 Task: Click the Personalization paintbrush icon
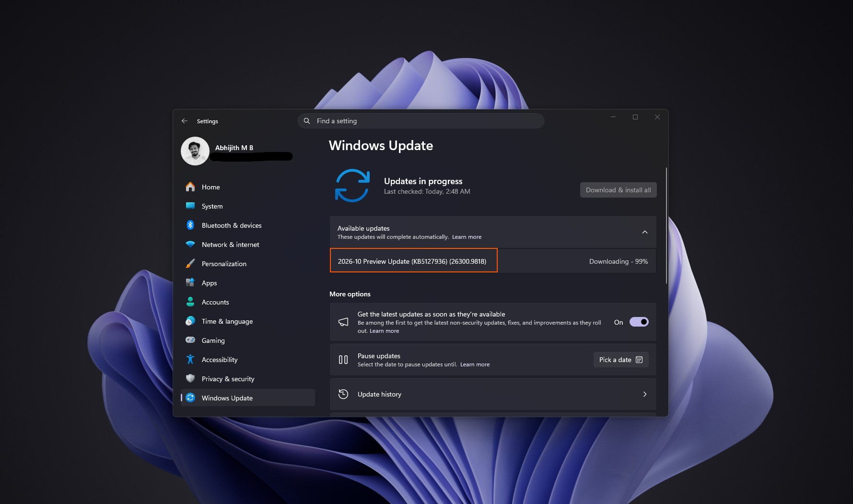coord(190,263)
